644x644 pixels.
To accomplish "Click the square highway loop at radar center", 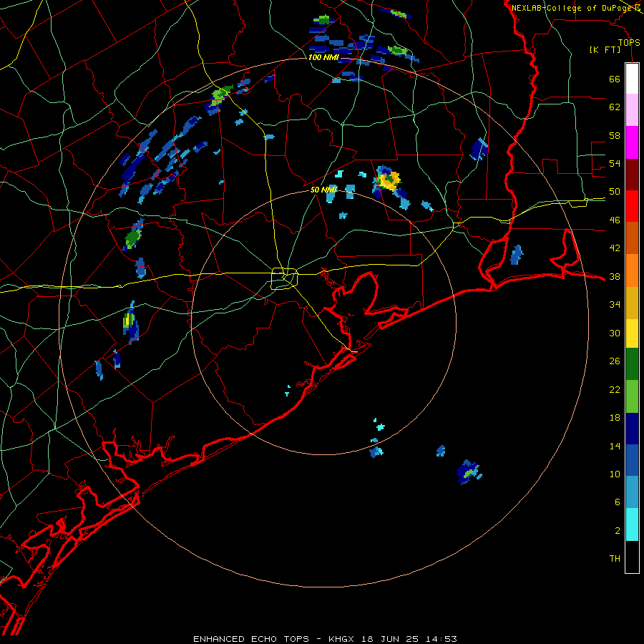I will click(285, 278).
